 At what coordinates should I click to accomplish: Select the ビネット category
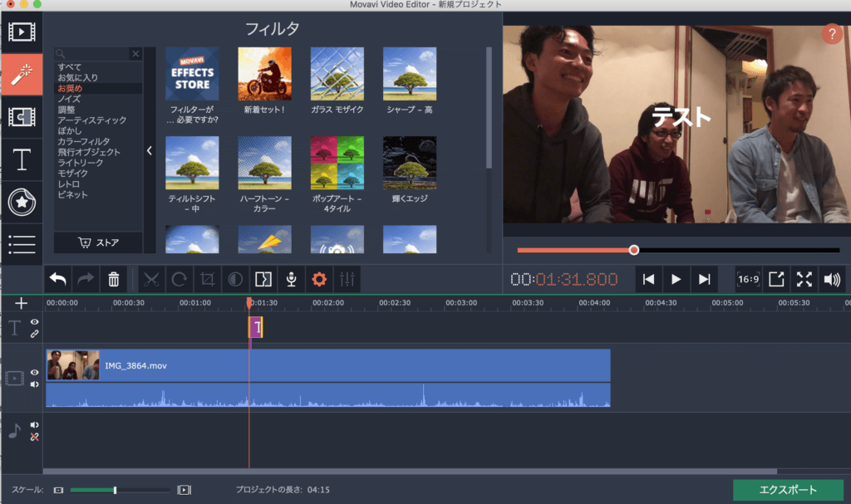(x=72, y=194)
